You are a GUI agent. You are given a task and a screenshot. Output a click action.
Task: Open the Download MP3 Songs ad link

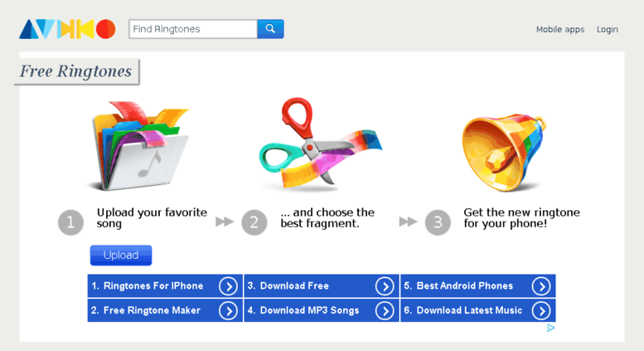tap(322, 310)
